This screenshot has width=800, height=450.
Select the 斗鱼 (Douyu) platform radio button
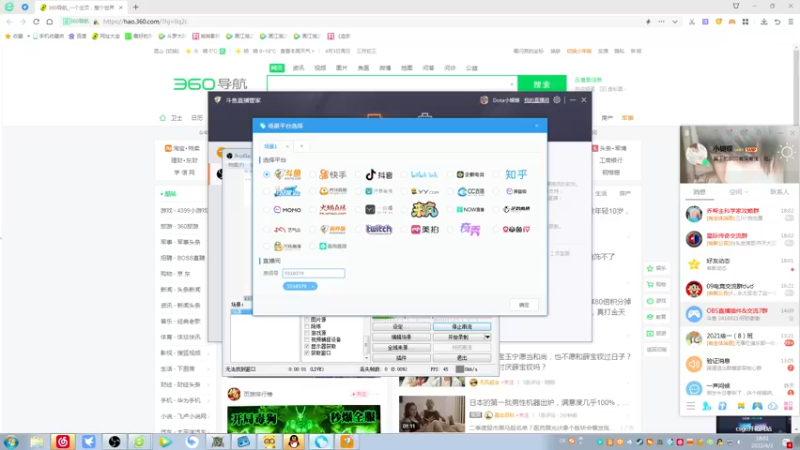[266, 174]
